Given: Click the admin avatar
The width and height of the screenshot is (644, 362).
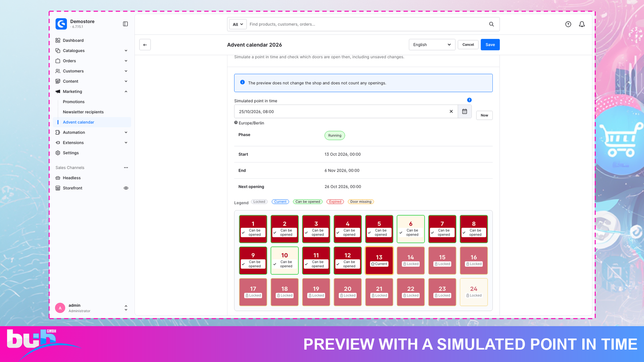Looking at the screenshot, I should (x=60, y=308).
